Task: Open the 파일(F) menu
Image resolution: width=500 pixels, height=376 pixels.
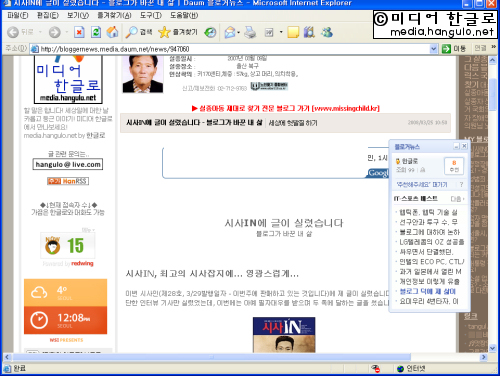Action: pos(18,15)
